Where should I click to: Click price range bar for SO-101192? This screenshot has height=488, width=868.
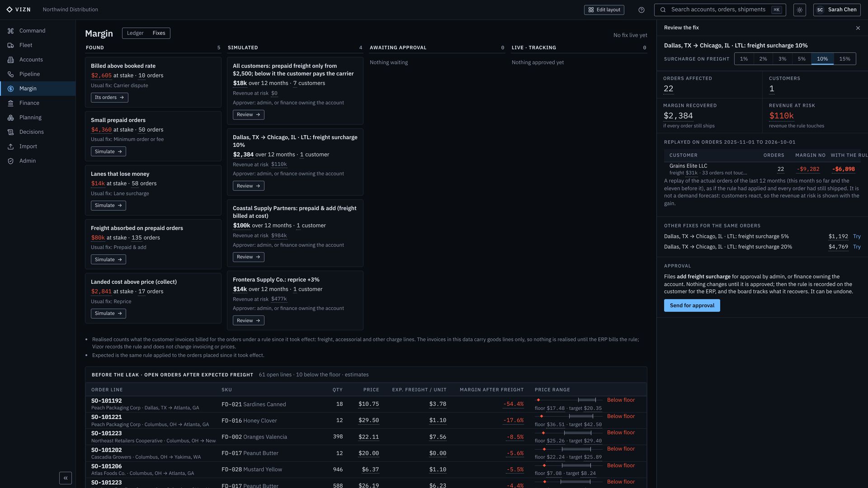click(x=568, y=400)
